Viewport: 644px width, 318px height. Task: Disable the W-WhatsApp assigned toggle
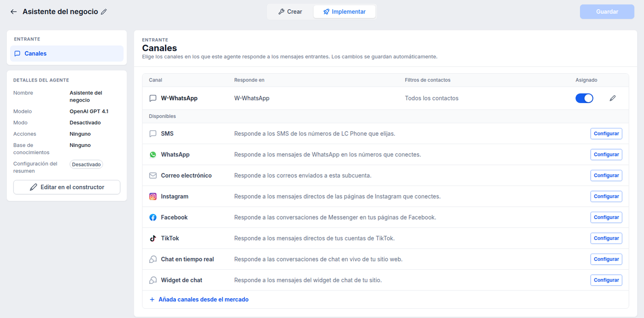click(x=584, y=98)
